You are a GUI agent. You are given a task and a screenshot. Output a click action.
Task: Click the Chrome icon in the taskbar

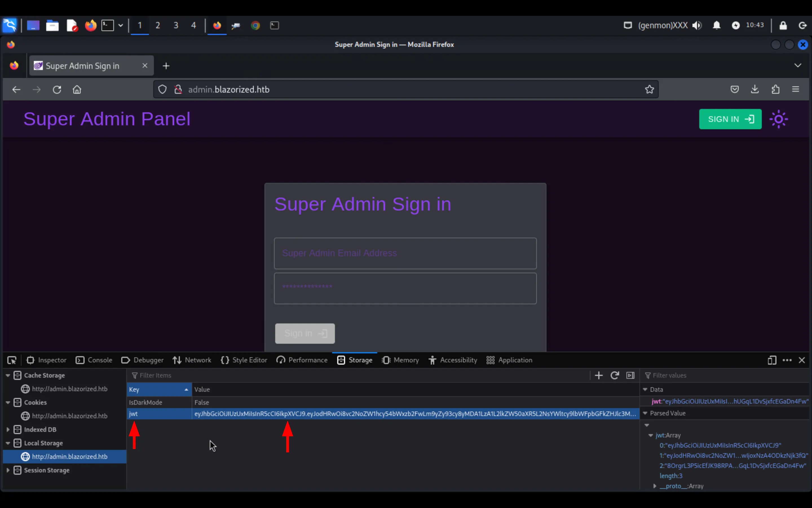click(255, 25)
